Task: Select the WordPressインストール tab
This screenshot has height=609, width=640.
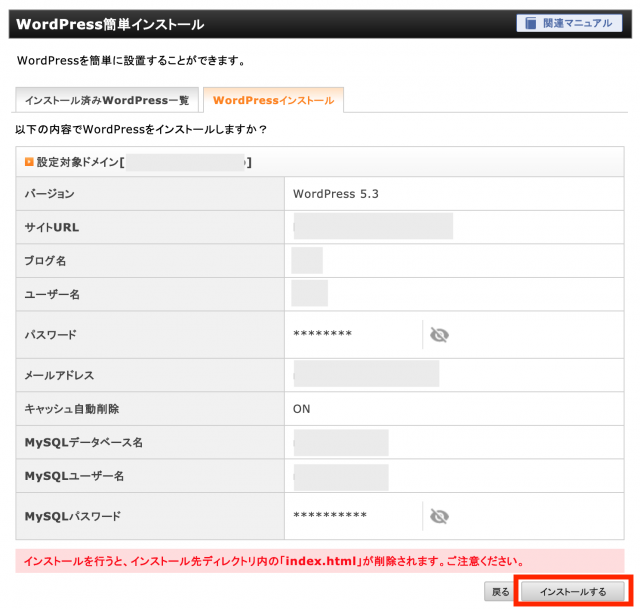Action: point(273,100)
